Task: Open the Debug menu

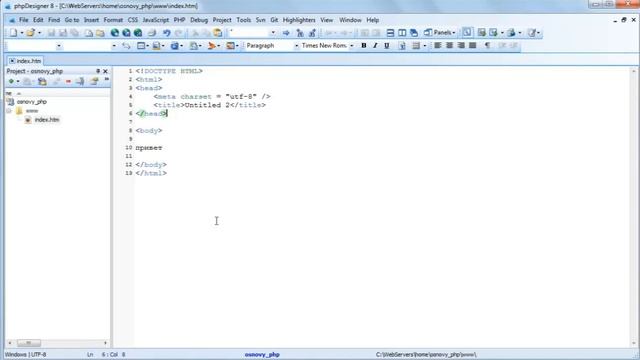Action: coord(199,20)
